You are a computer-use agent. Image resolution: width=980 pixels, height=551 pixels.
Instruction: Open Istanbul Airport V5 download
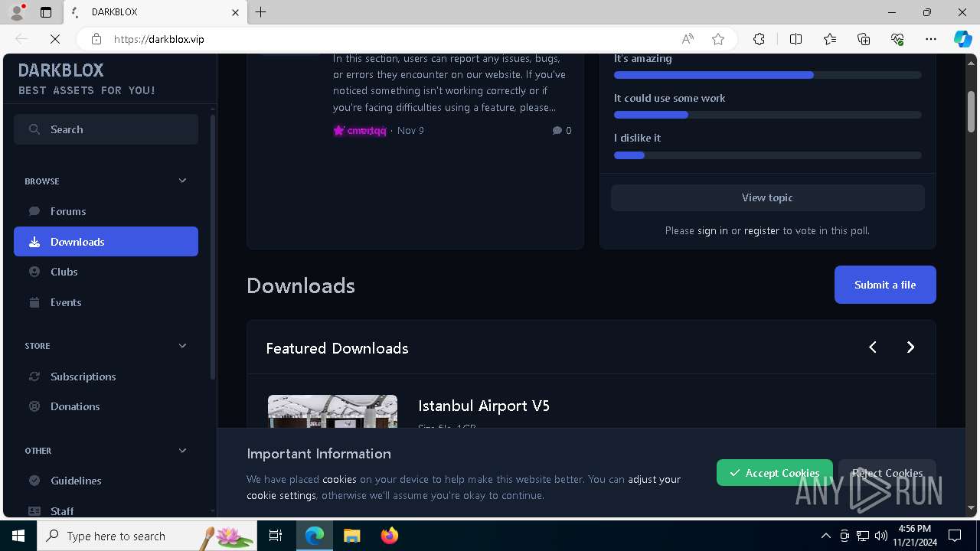(x=484, y=406)
